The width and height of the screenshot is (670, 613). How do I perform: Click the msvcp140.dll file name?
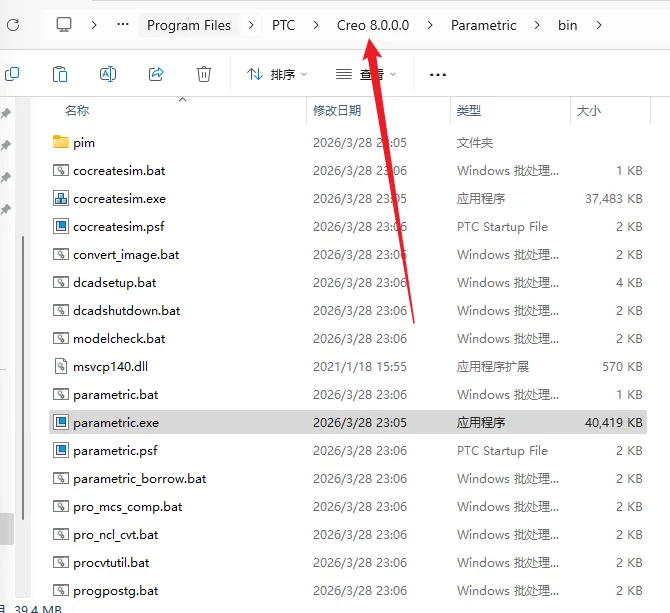110,367
